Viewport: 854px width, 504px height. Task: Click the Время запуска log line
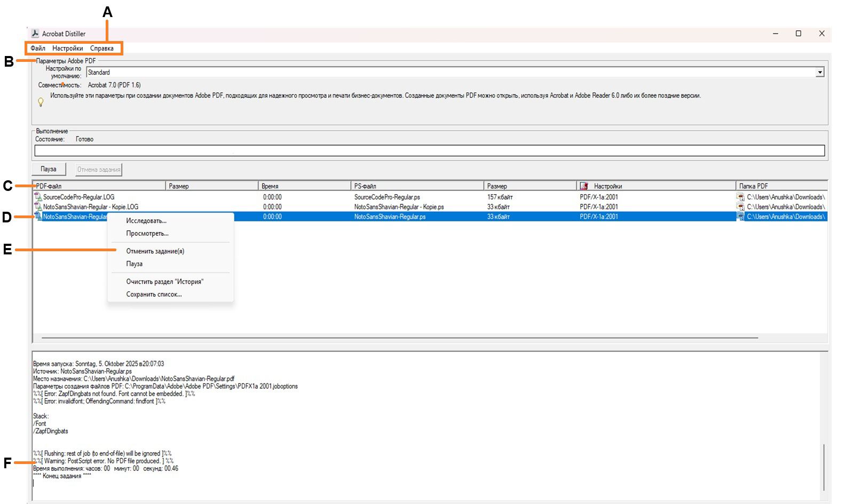99,364
